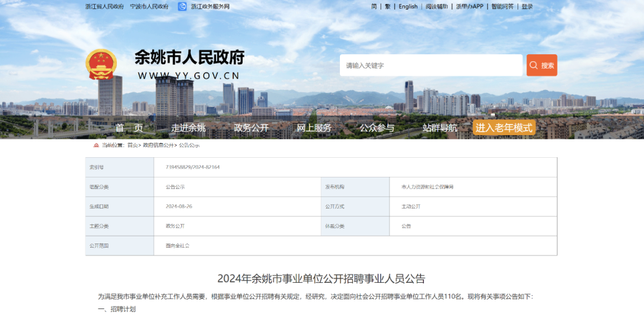Open 网上服务 navigation menu item
Viewport: 644px width, 315px height.
[314, 128]
